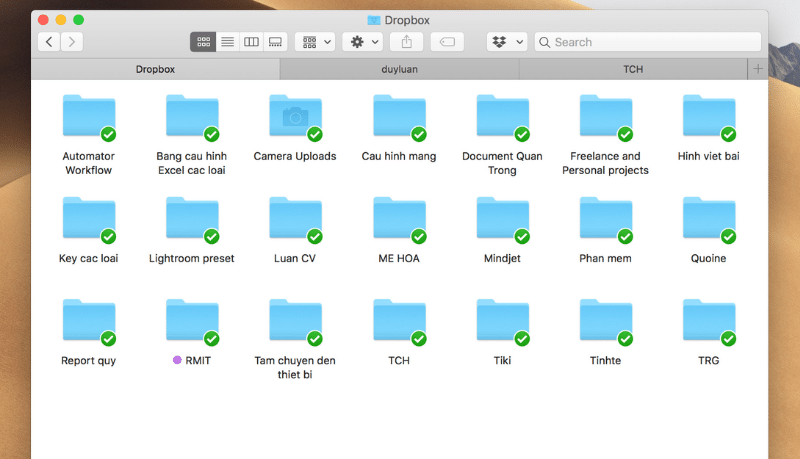This screenshot has width=800, height=459.
Task: Click the "Phan mem" folder name
Action: tap(606, 259)
